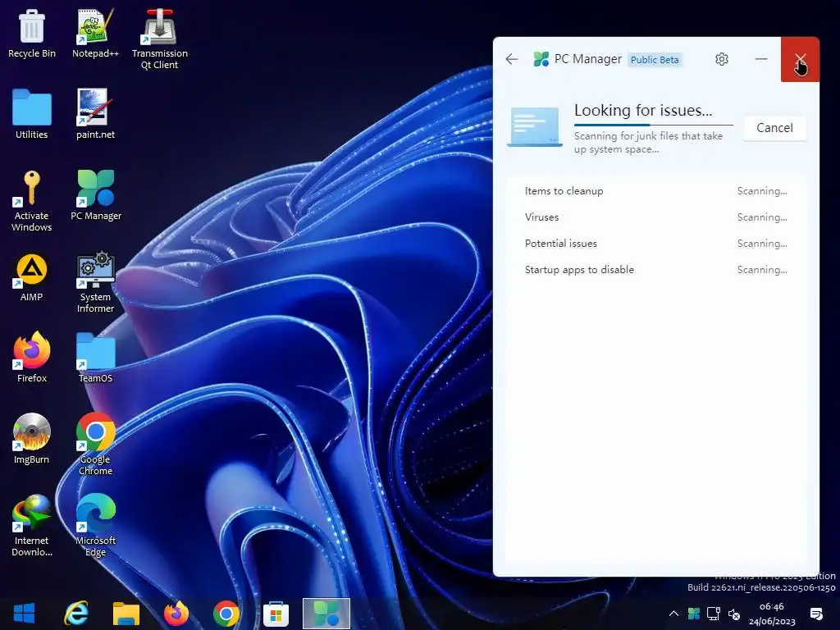The image size is (840, 630).
Task: Launch Internet Explorer from taskbar
Action: point(76,614)
